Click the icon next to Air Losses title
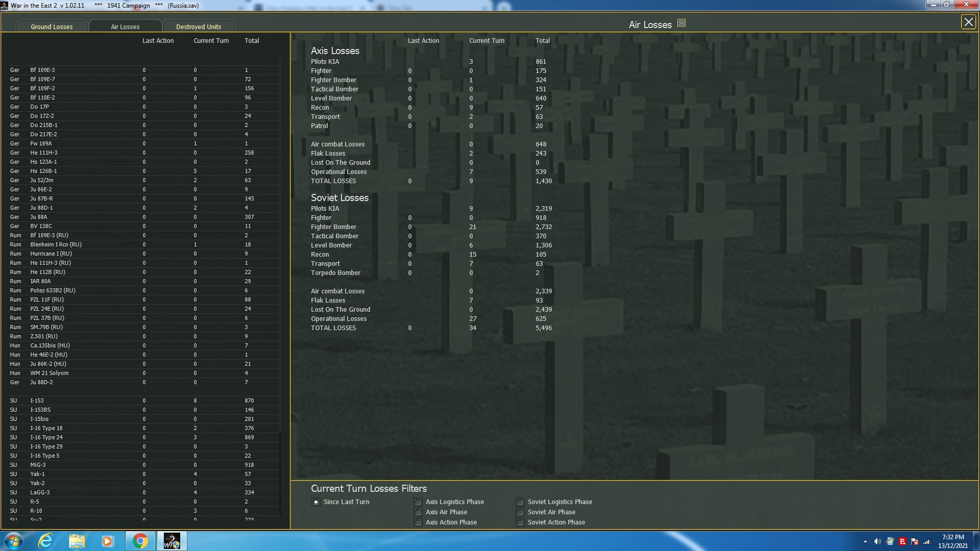 681,23
